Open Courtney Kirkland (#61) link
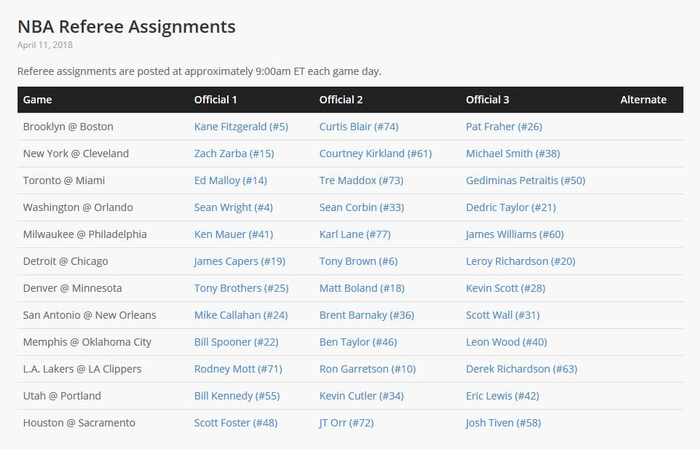The image size is (700, 449). [375, 154]
